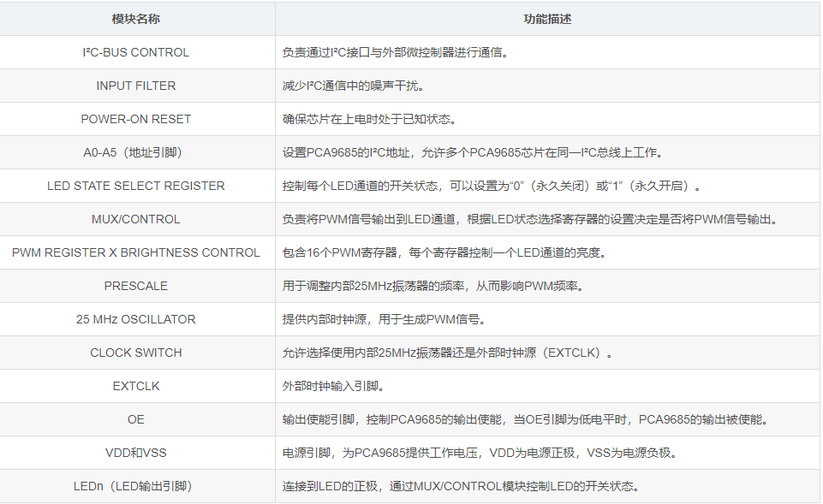Select the POWER-ON RESET cell
Viewport: 823px width, 504px height.
click(136, 119)
